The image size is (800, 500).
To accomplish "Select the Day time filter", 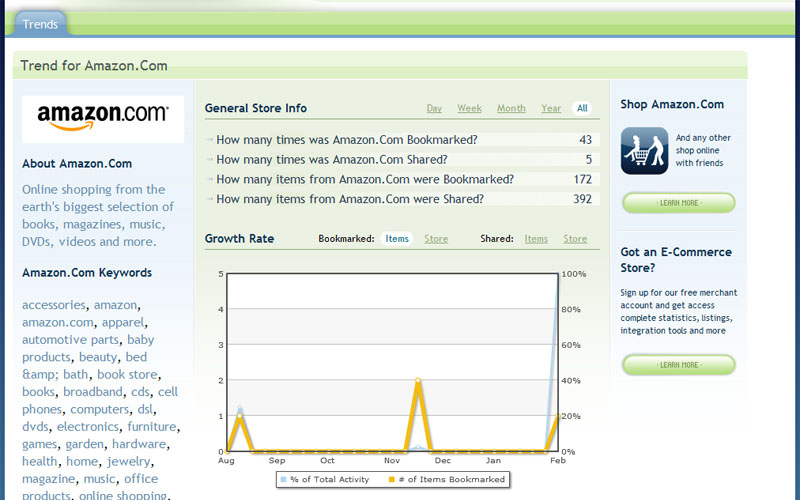I will pyautogui.click(x=434, y=108).
